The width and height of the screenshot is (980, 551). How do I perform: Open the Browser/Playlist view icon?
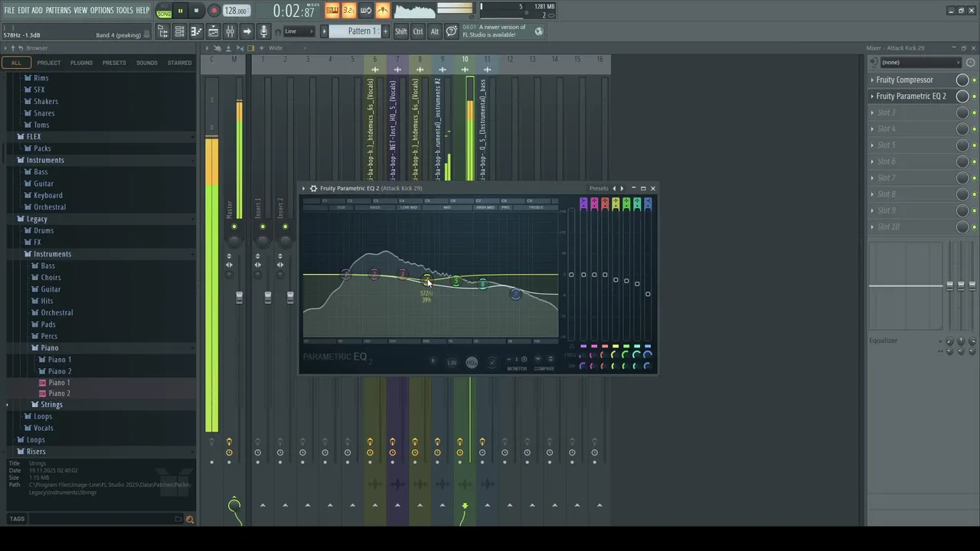click(162, 31)
